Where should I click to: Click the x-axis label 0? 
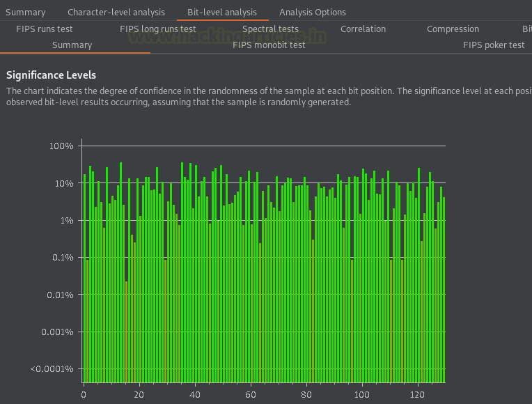pyautogui.click(x=84, y=394)
